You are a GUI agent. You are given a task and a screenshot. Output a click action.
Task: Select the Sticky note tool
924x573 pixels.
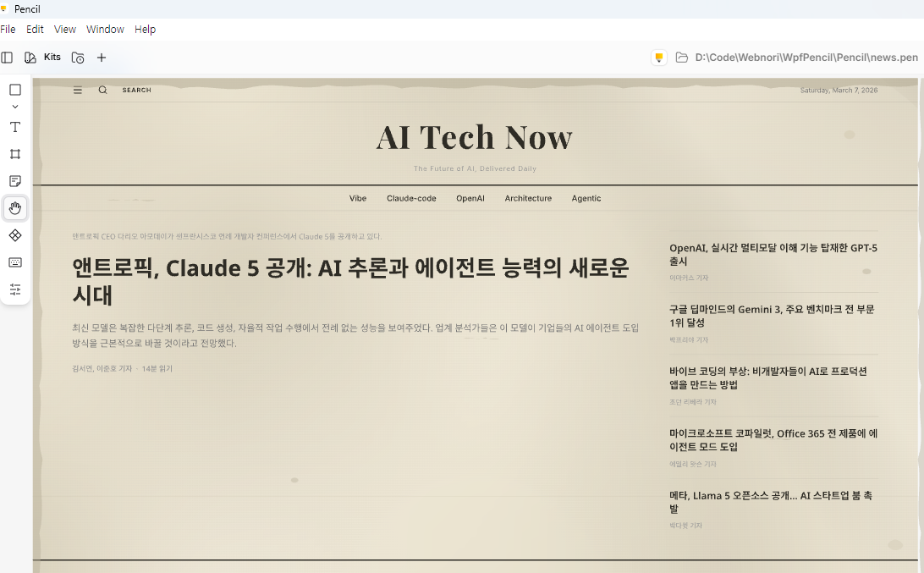pyautogui.click(x=15, y=181)
